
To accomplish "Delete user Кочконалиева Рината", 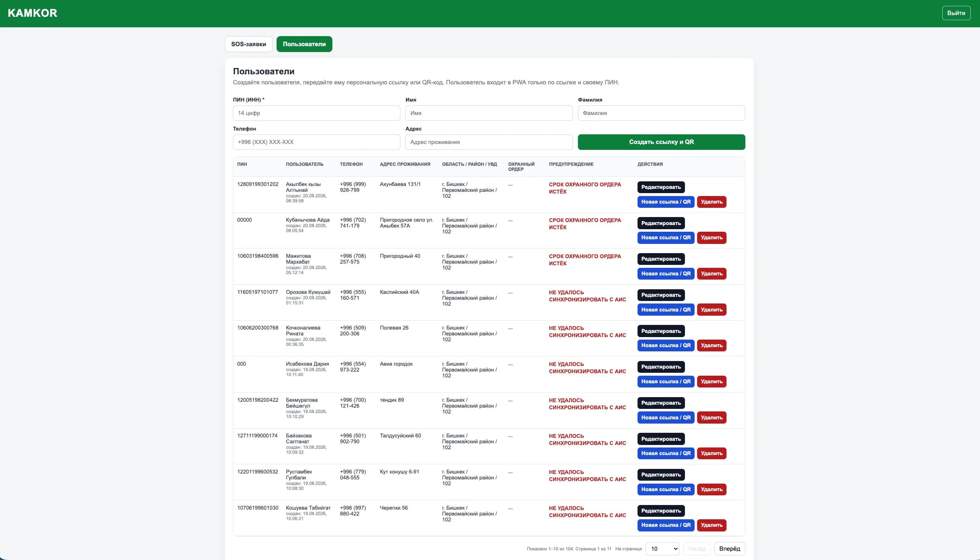I will click(711, 345).
